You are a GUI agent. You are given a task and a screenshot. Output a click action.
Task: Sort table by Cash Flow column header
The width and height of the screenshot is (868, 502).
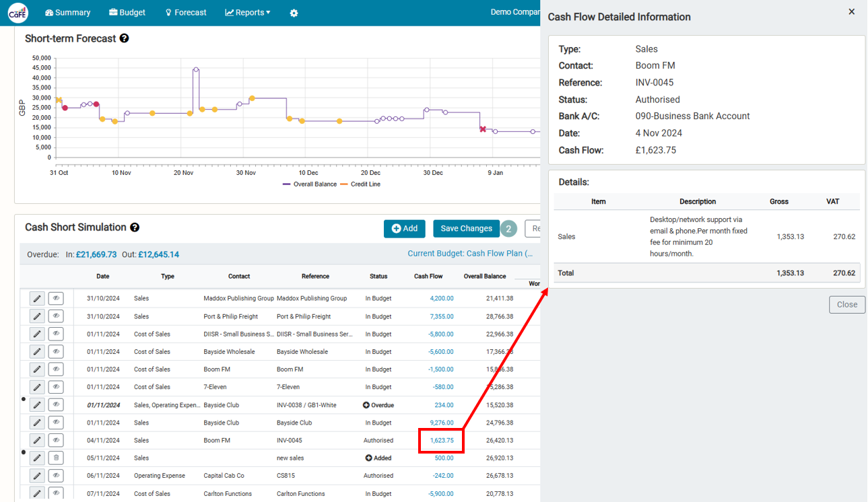pos(428,276)
